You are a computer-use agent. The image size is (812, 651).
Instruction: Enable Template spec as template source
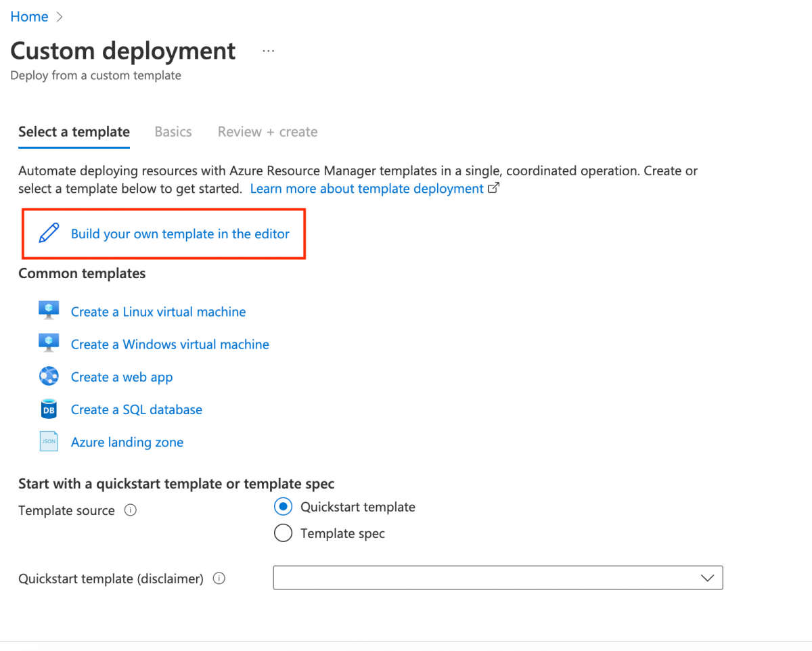[x=283, y=533]
